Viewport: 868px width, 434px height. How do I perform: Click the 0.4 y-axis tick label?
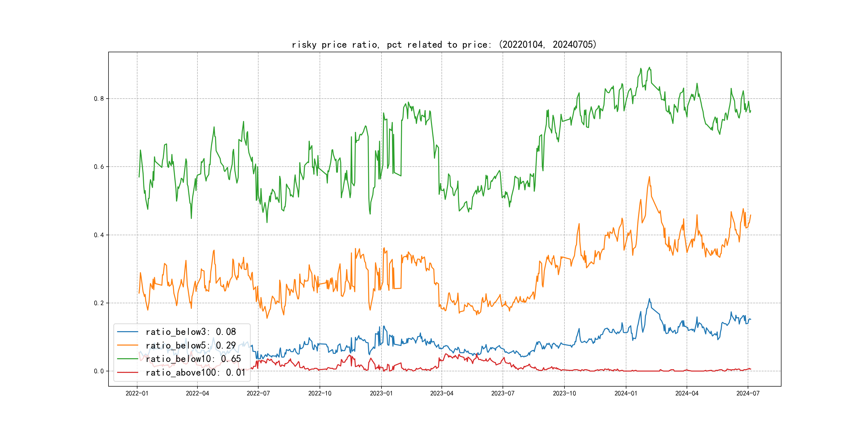pos(99,235)
